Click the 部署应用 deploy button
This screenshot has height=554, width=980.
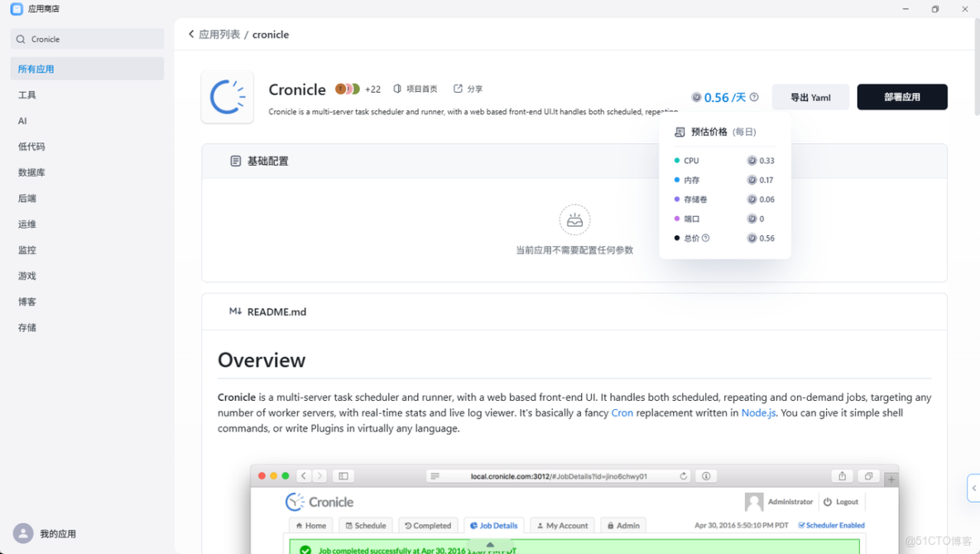tap(901, 96)
